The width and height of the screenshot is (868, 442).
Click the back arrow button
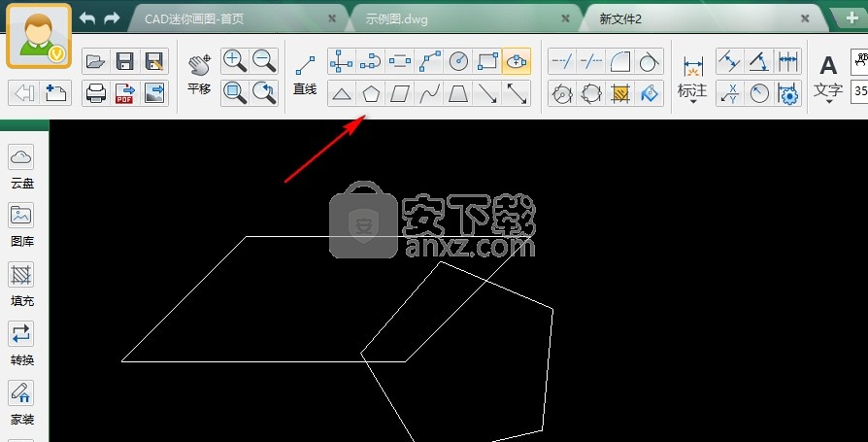[x=23, y=92]
